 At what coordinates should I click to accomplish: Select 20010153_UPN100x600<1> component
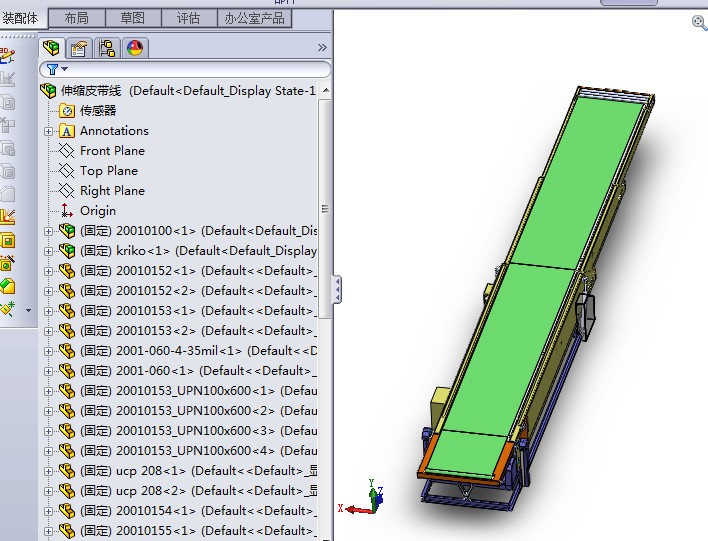(188, 391)
